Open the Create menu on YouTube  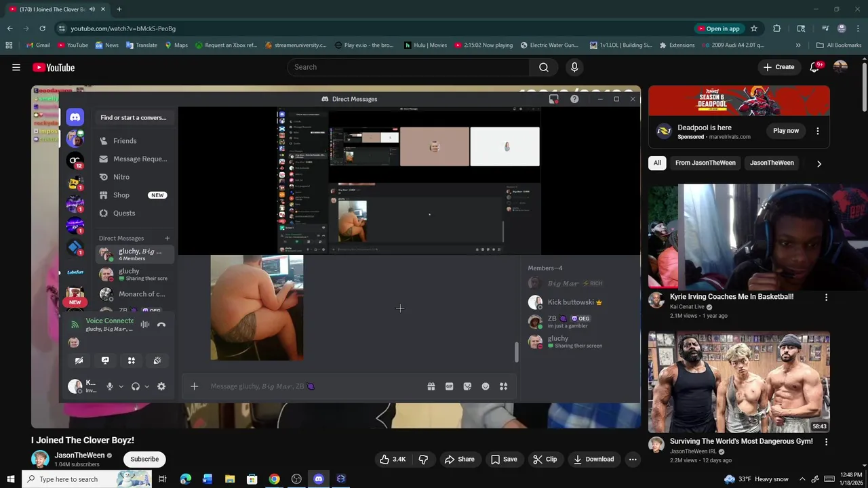(778, 67)
